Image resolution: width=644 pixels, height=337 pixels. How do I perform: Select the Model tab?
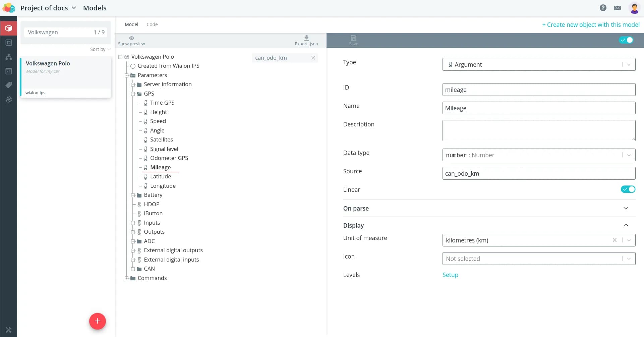click(x=131, y=24)
